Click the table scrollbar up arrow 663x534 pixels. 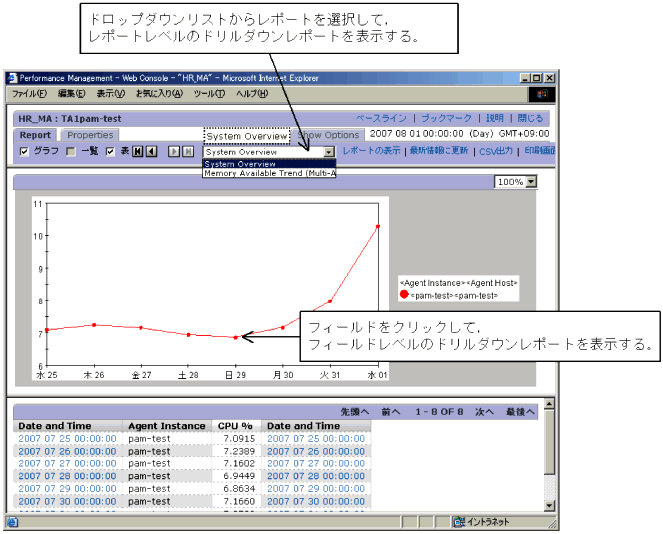click(549, 404)
